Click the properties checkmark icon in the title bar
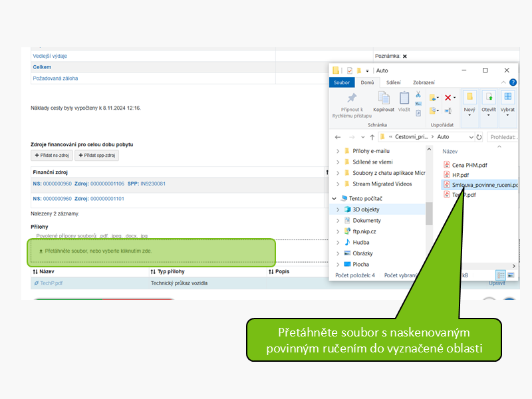 point(350,70)
